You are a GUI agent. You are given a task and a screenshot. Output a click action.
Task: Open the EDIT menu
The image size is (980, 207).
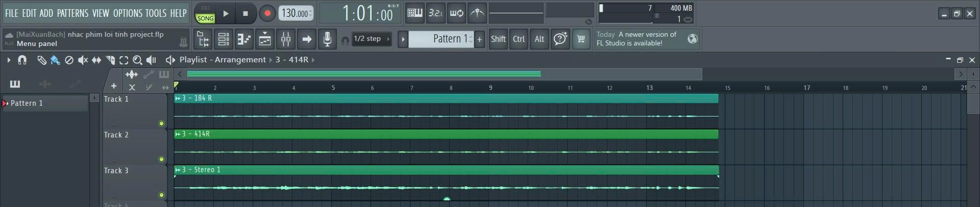29,13
